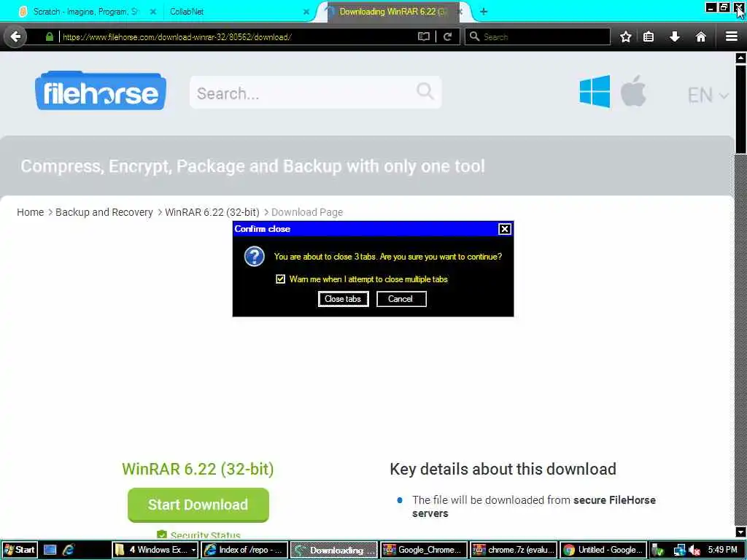Image resolution: width=747 pixels, height=560 pixels.
Task: Click the WinRAR 6.22 (32-bit) heading
Action: tap(198, 469)
